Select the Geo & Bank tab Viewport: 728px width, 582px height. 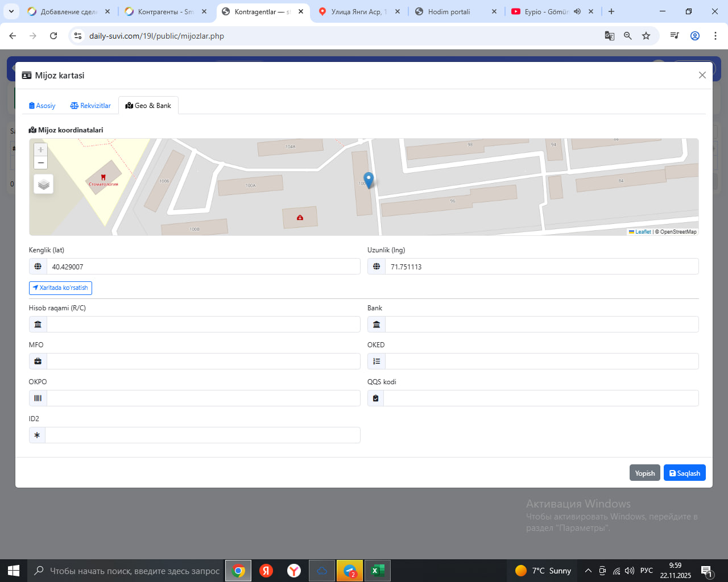(148, 106)
